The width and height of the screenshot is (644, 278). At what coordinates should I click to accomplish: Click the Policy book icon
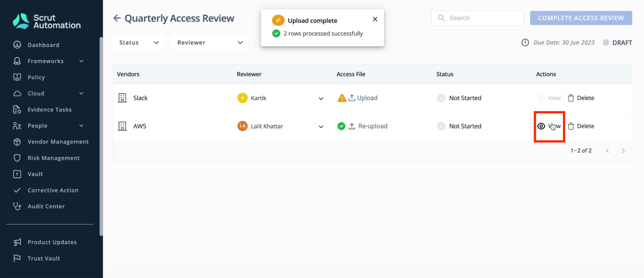(x=17, y=77)
